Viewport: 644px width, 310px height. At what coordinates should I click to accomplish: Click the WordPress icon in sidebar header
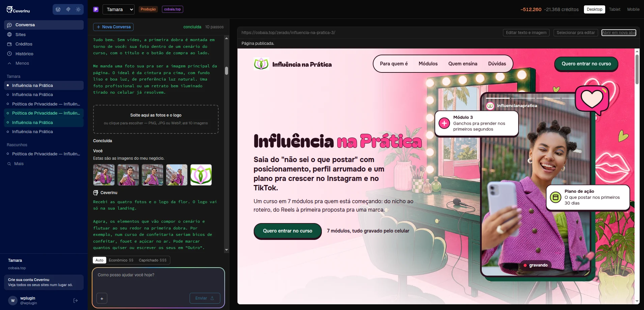click(58, 9)
